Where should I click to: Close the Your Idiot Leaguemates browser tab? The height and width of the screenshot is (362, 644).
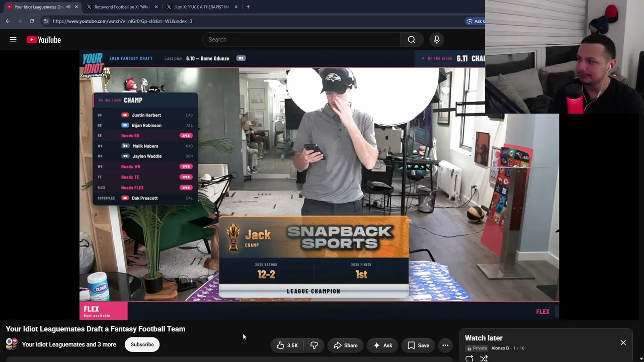coord(76,7)
